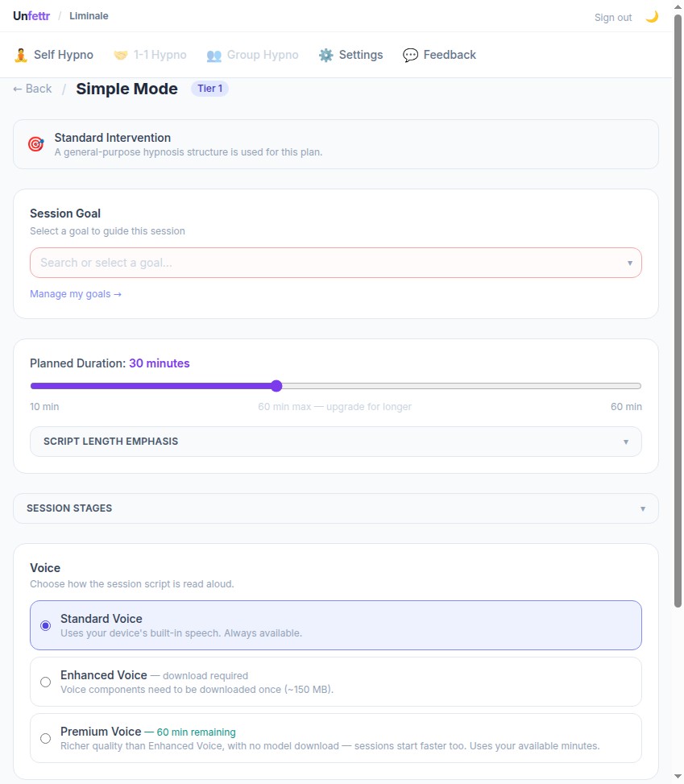Click the '30 minutes' duration value

[x=160, y=363]
